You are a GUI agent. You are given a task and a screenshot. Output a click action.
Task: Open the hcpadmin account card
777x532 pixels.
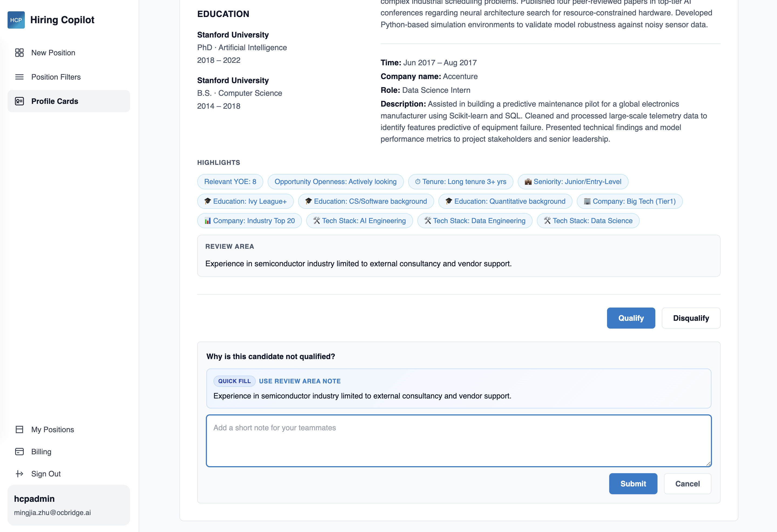point(69,505)
